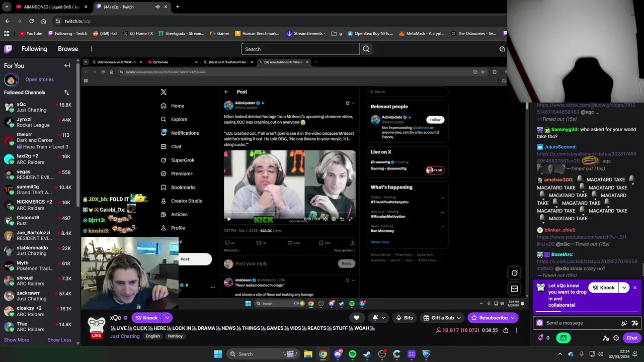Expand the Gift a Sub dropdown
The image size is (644, 362).
[460, 318]
